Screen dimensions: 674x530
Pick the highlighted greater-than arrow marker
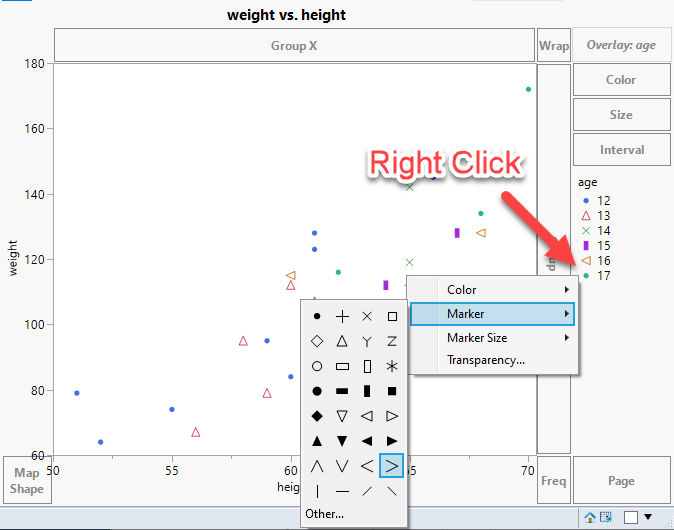pyautogui.click(x=392, y=466)
